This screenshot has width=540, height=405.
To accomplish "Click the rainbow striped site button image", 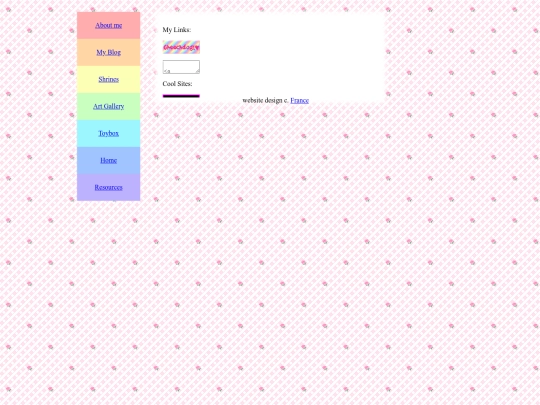I will coord(181,47).
